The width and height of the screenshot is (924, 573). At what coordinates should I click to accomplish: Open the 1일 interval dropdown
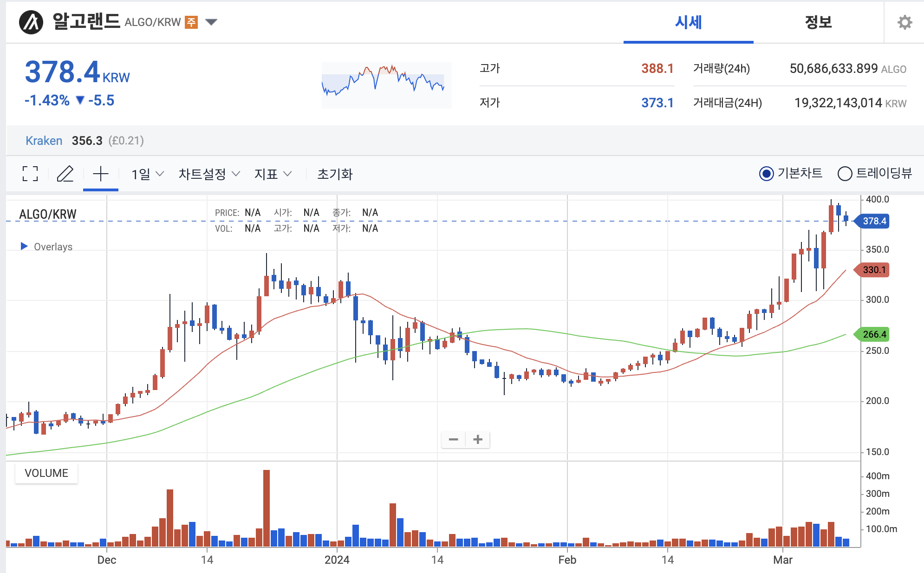point(147,174)
